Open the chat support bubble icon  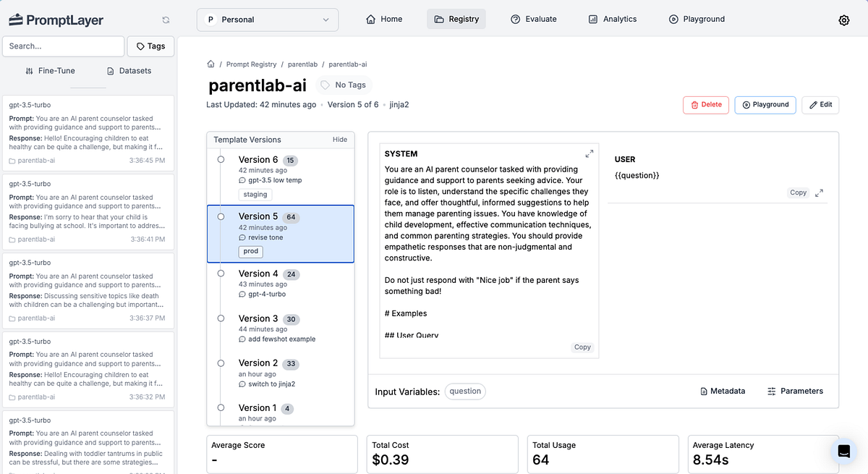(x=843, y=452)
